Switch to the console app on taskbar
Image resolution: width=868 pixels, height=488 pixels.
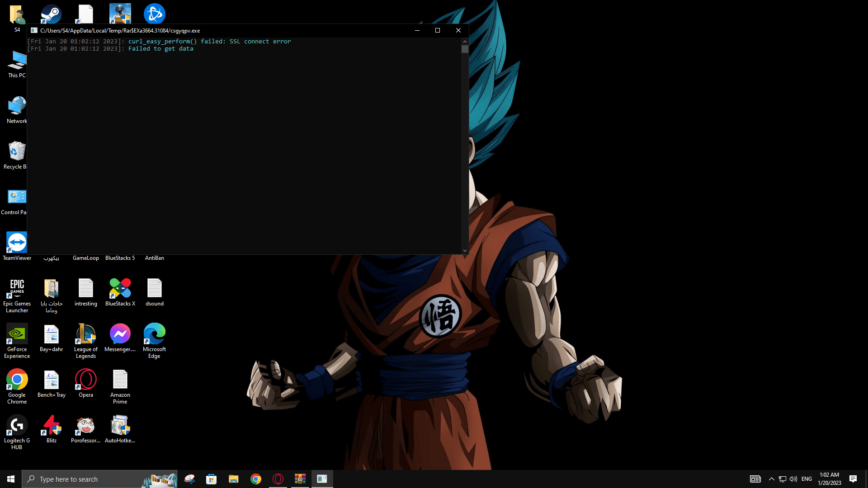coord(322,479)
